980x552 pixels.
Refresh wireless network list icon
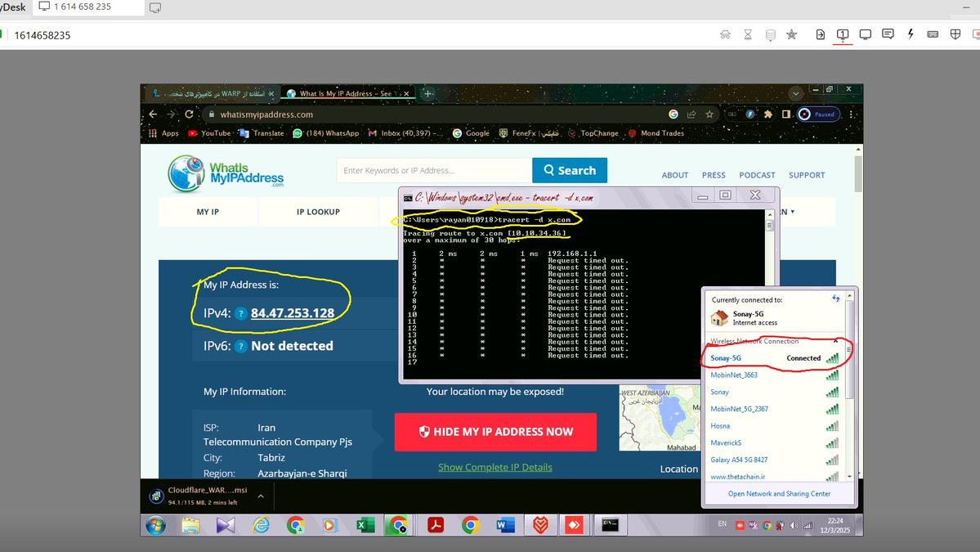point(835,298)
